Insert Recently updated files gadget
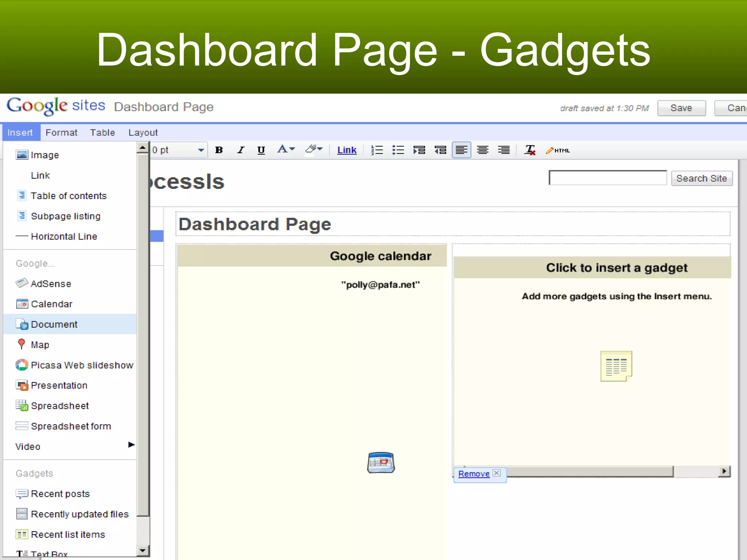 click(x=70, y=514)
